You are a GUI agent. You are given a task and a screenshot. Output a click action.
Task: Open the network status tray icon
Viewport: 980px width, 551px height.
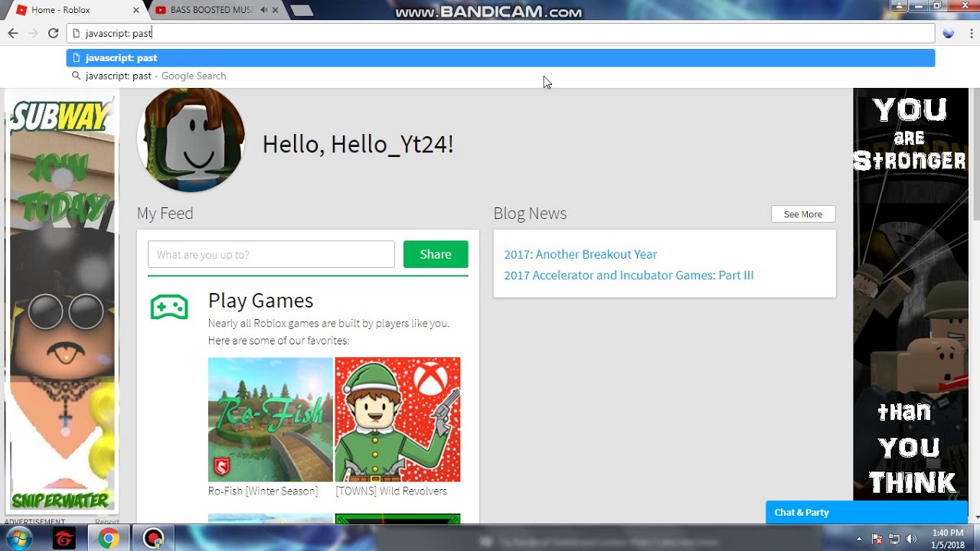coord(894,540)
